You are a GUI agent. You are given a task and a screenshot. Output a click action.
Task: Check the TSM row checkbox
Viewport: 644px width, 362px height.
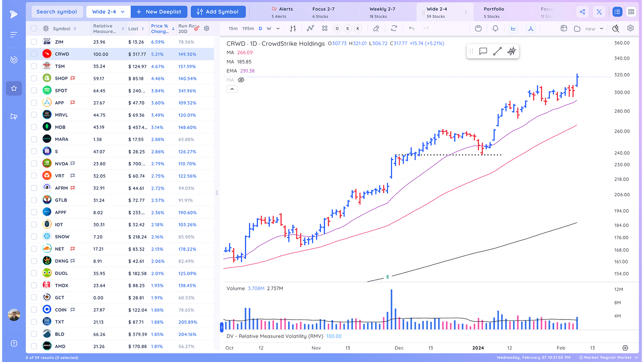(34, 66)
